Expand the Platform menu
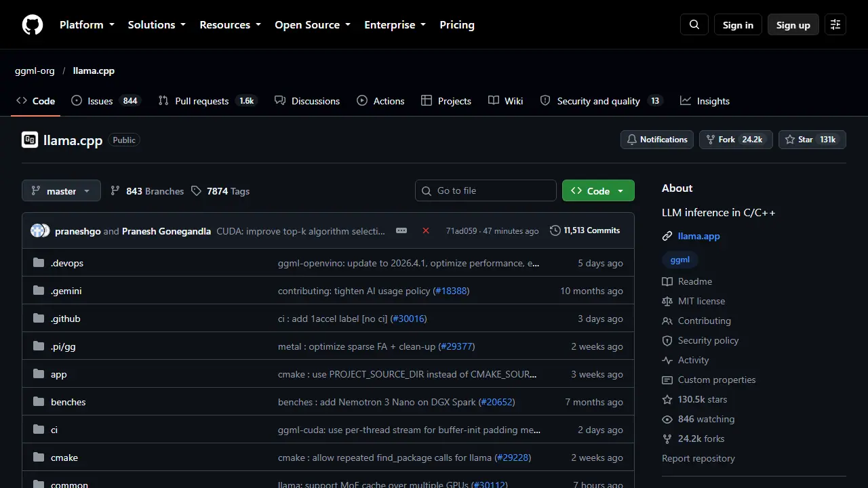The width and height of the screenshot is (868, 488). click(x=87, y=25)
